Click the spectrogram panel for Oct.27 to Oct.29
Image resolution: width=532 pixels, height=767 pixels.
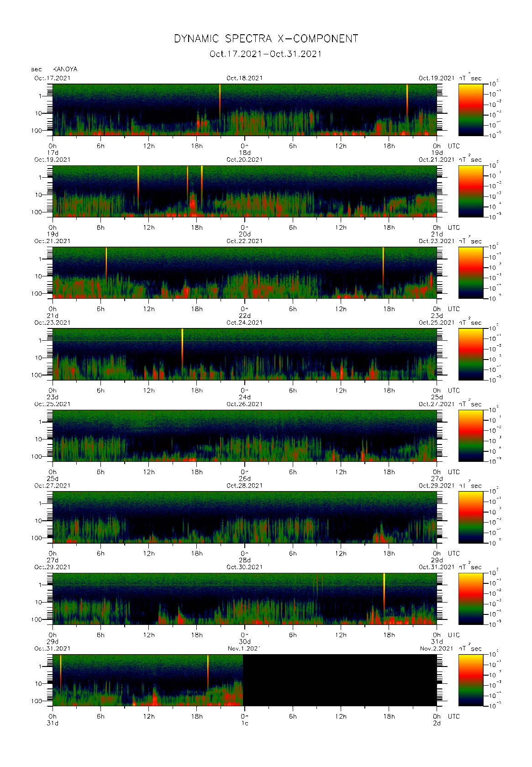245,518
